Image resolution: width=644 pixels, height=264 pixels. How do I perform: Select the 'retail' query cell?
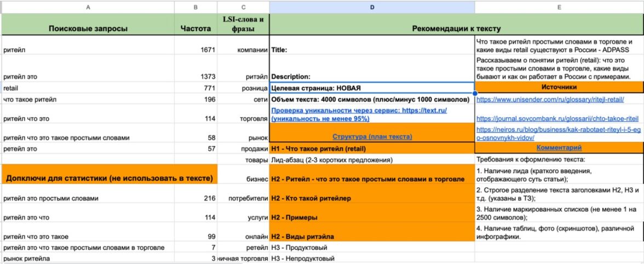(88, 88)
